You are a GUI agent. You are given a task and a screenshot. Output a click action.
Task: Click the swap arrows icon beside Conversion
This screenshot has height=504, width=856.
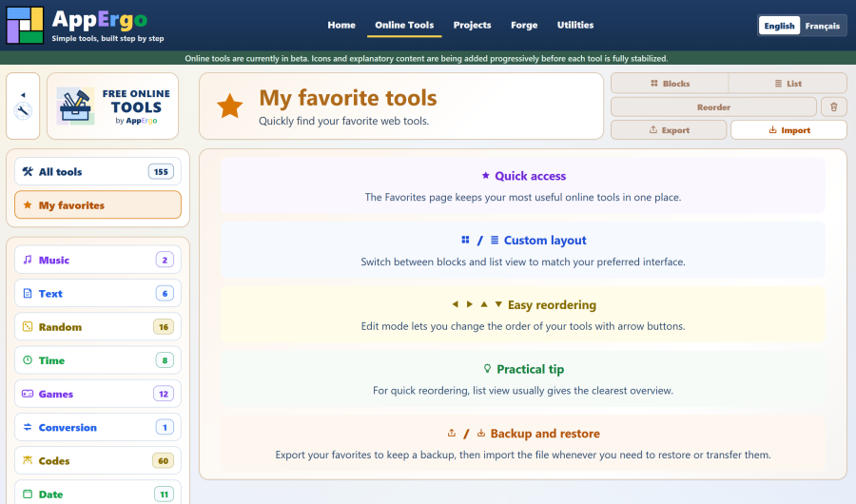click(x=28, y=427)
